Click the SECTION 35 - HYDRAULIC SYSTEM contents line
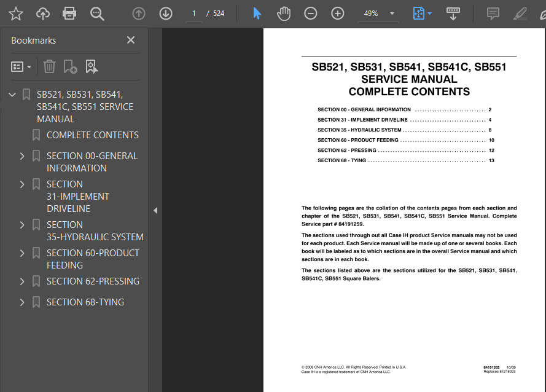This screenshot has height=392, width=546. 404,130
